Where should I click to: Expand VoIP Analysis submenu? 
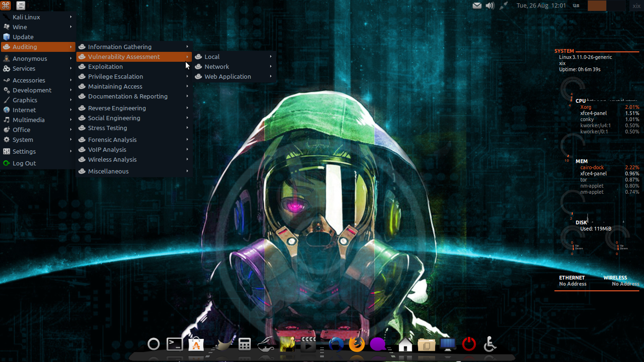[x=134, y=149]
